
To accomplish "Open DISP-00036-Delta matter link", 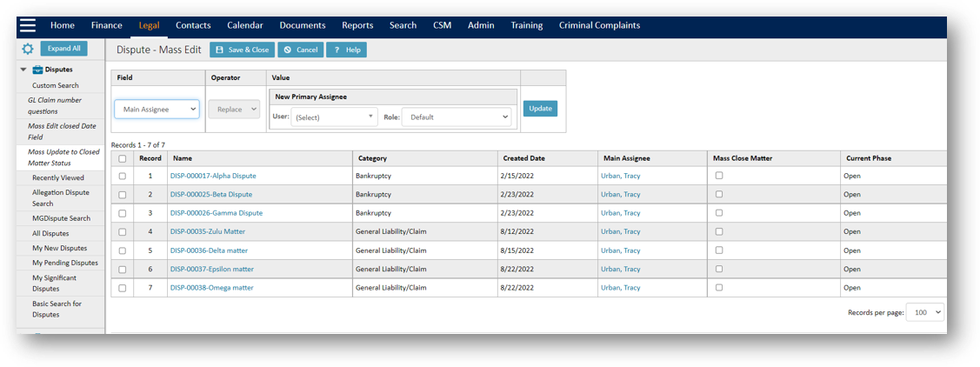I will tap(209, 250).
